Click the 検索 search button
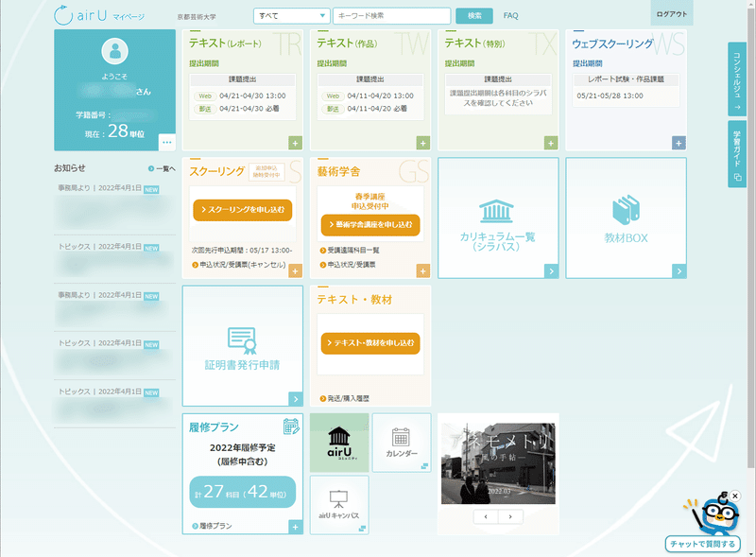 [x=474, y=15]
